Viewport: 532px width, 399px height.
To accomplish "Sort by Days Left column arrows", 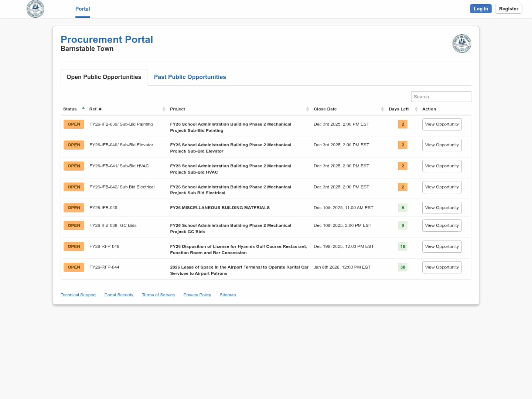I will [x=416, y=109].
